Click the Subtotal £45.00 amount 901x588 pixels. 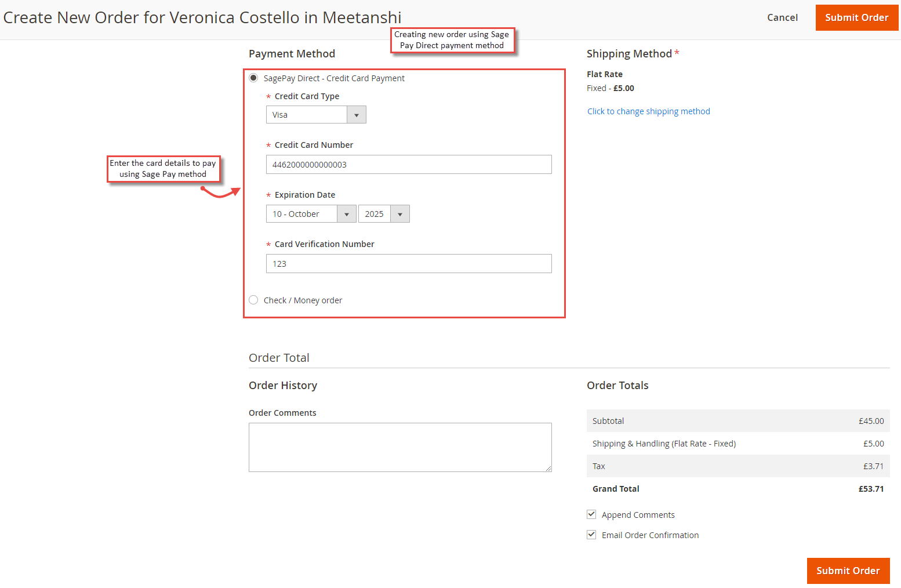coord(871,421)
